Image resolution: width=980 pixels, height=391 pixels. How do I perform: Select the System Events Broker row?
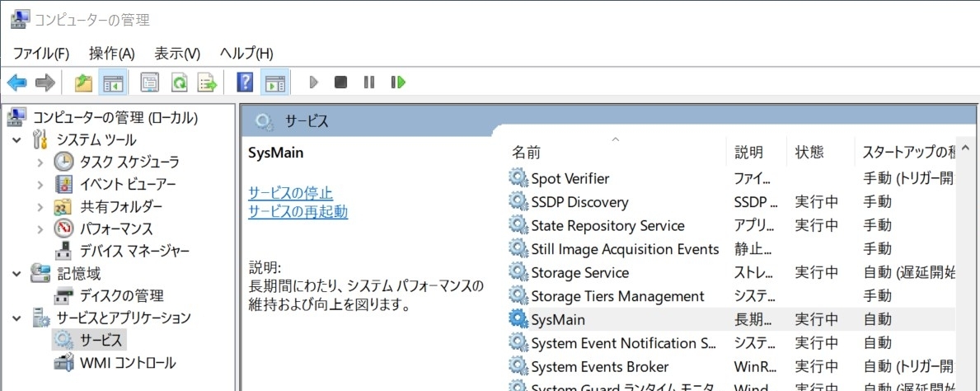[x=730, y=366]
